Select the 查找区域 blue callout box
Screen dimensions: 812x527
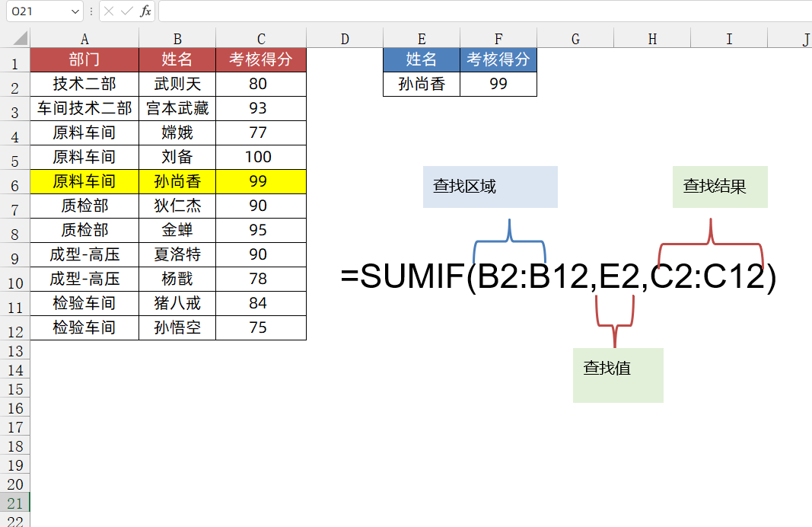pyautogui.click(x=490, y=187)
